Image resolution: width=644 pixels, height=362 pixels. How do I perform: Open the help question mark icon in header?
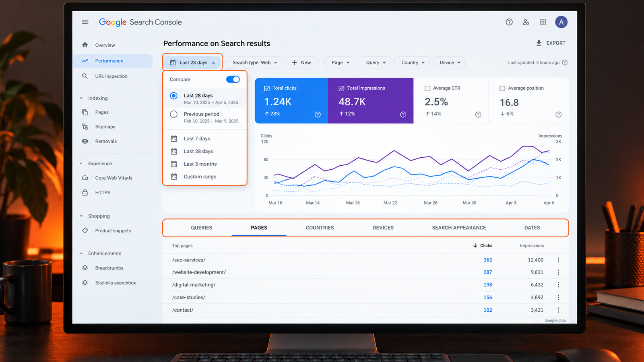click(509, 22)
